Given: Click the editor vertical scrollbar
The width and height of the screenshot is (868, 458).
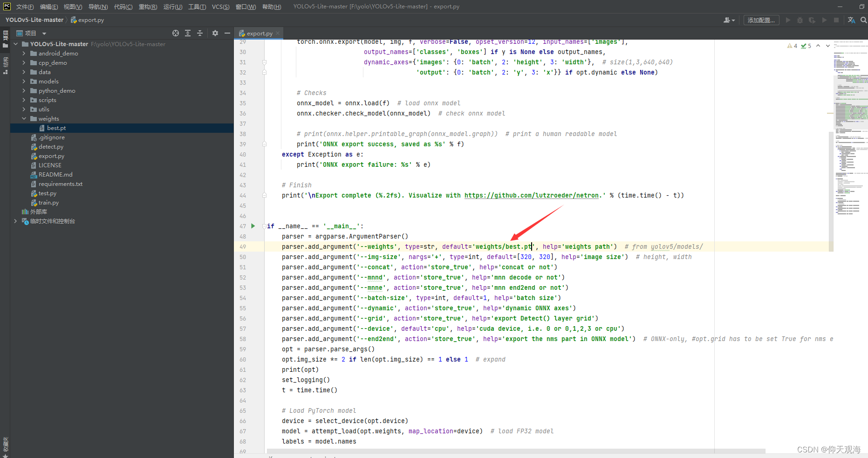Looking at the screenshot, I should point(831,191).
